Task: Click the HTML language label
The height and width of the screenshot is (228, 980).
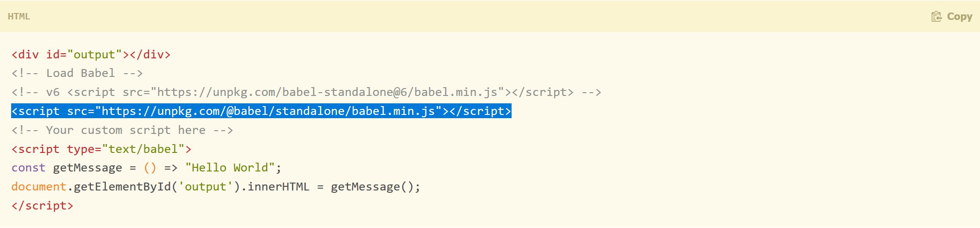Action: [x=19, y=17]
